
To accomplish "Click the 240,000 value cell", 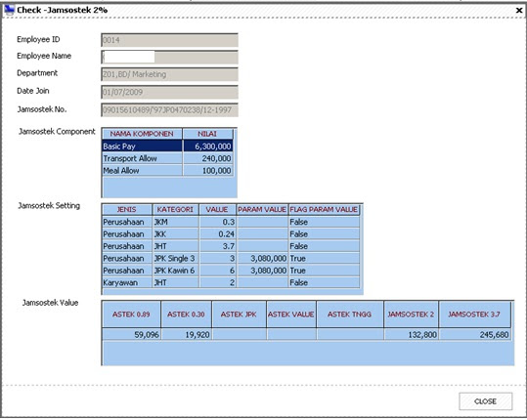I will (x=207, y=158).
